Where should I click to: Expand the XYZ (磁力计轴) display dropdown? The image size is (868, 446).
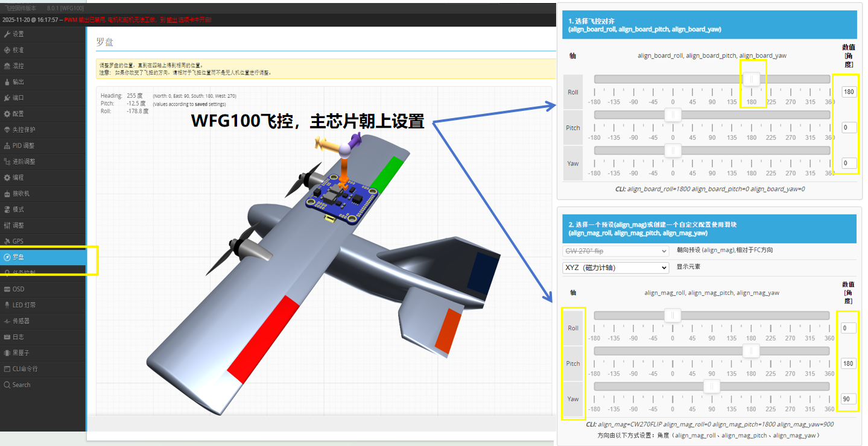pyautogui.click(x=615, y=268)
